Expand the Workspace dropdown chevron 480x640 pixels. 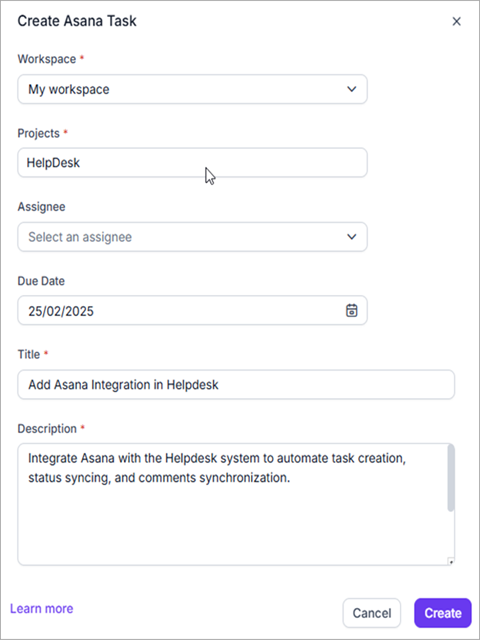coord(351,89)
